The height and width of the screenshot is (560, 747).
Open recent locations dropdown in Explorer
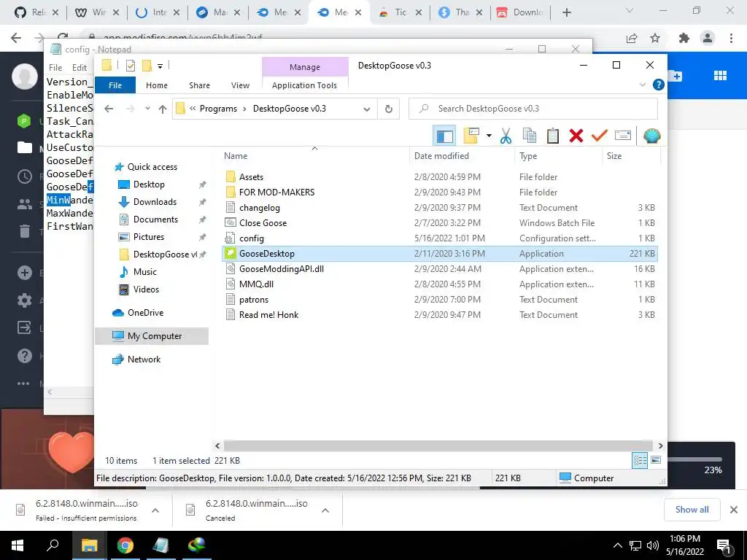pyautogui.click(x=147, y=109)
